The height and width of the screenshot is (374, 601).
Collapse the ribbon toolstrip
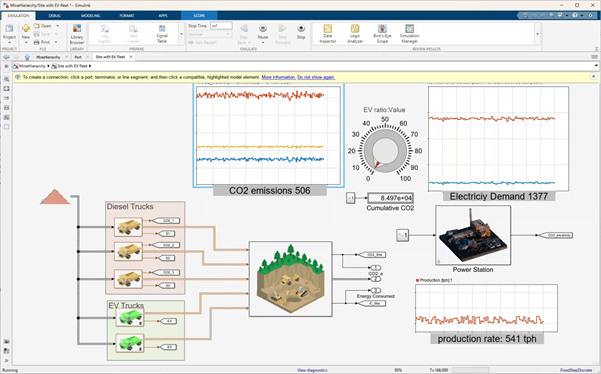point(596,49)
